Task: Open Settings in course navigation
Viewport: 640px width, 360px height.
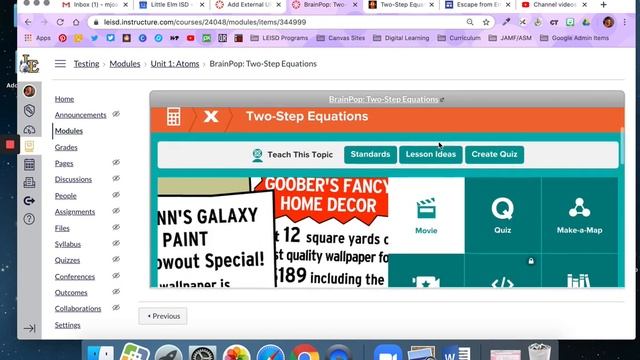Action: coord(67,325)
